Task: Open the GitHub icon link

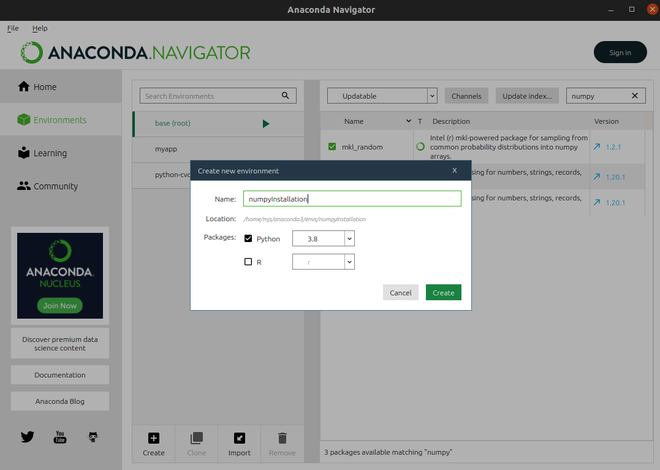Action: coord(93,437)
